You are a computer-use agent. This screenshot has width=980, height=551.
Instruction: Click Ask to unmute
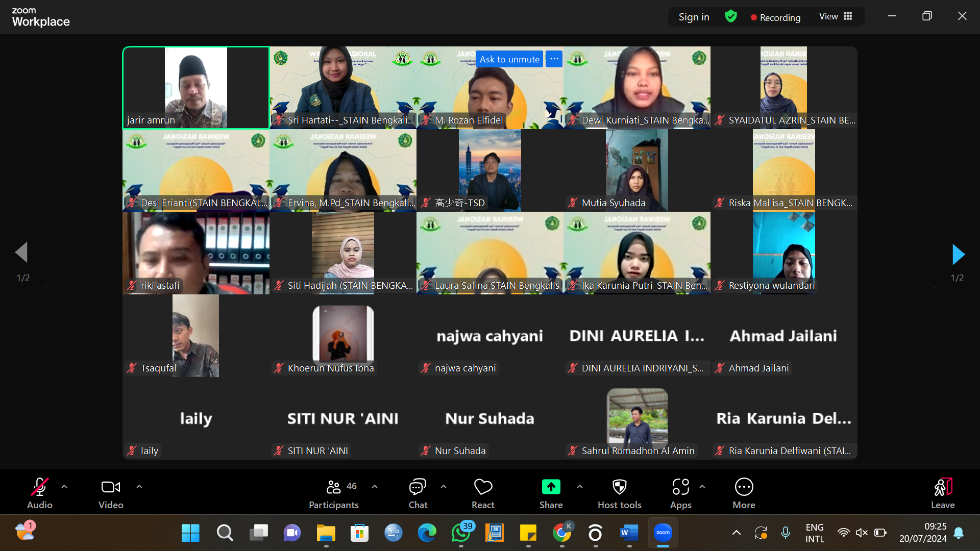[x=509, y=59]
